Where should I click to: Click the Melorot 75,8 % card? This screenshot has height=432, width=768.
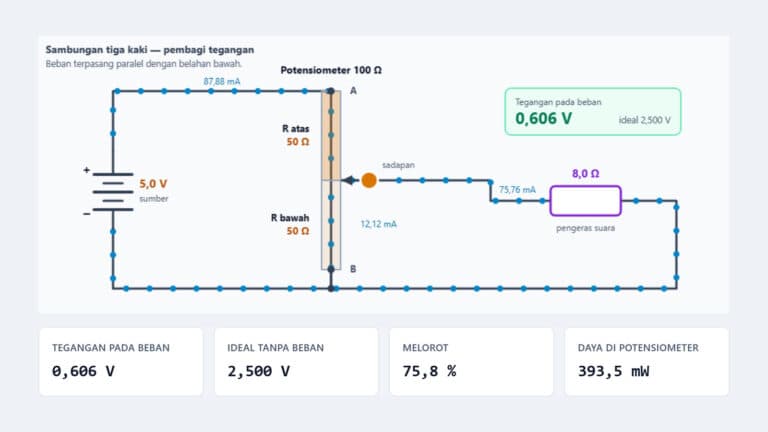[x=471, y=361]
